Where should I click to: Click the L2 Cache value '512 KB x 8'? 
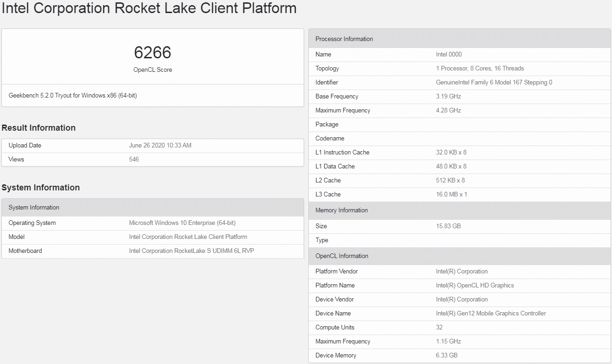pyautogui.click(x=450, y=181)
